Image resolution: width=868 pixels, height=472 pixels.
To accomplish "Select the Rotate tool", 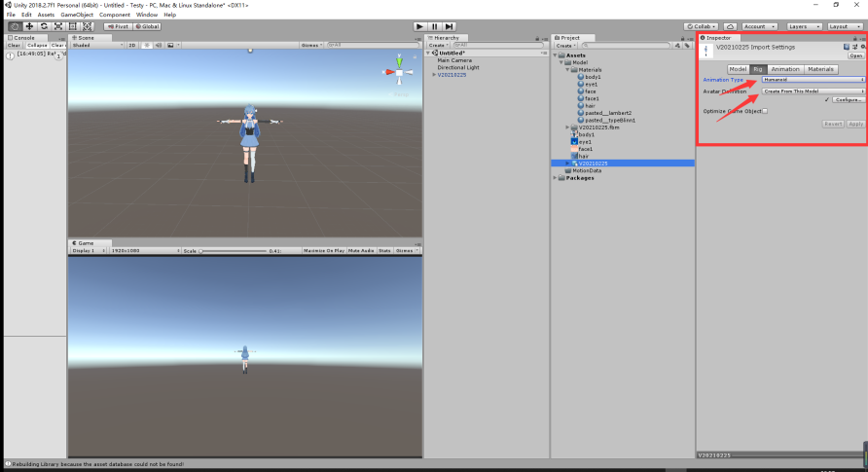I will point(44,26).
